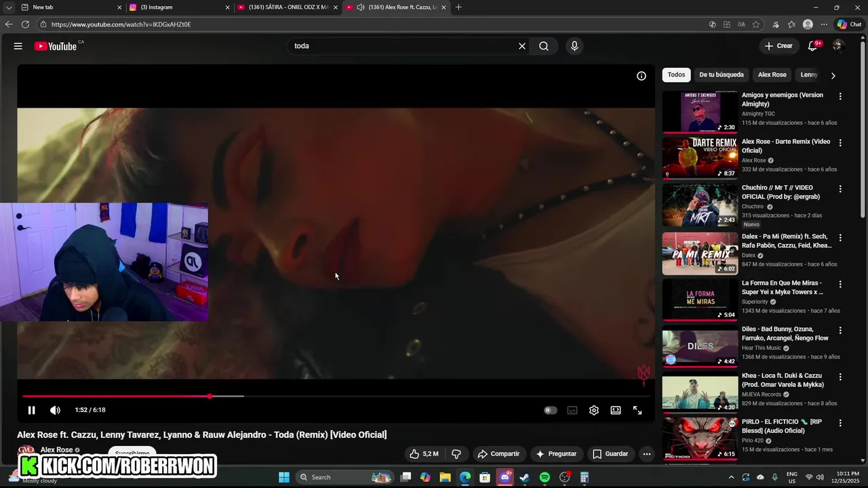
Task: Open Windows Start menu
Action: [x=284, y=477]
